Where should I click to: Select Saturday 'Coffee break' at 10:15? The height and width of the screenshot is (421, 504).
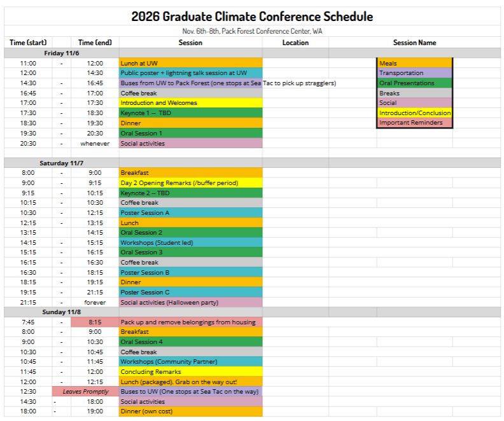click(191, 203)
